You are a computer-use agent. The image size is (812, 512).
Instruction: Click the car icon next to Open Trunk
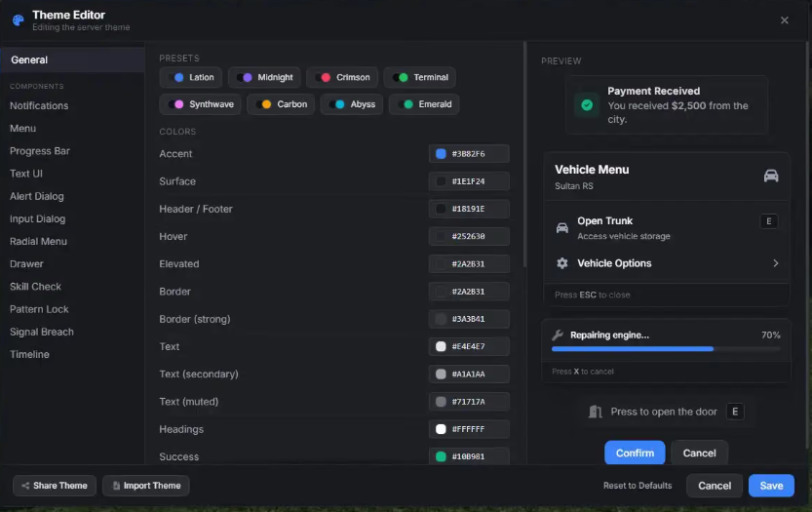tap(561, 227)
